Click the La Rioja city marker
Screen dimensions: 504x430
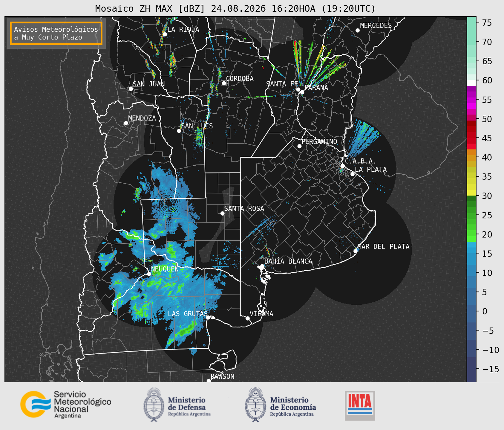(x=165, y=34)
